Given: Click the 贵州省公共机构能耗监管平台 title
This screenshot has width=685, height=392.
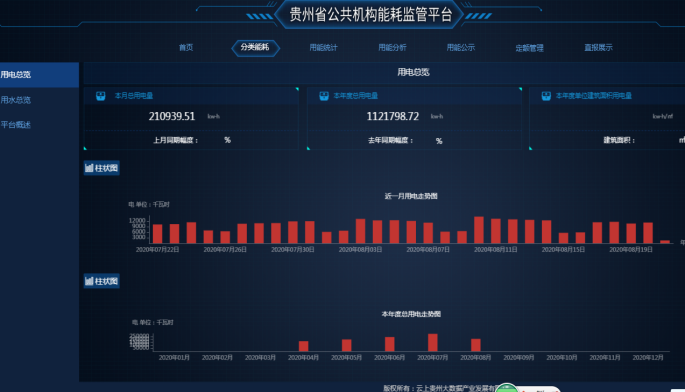Looking at the screenshot, I should pos(370,14).
